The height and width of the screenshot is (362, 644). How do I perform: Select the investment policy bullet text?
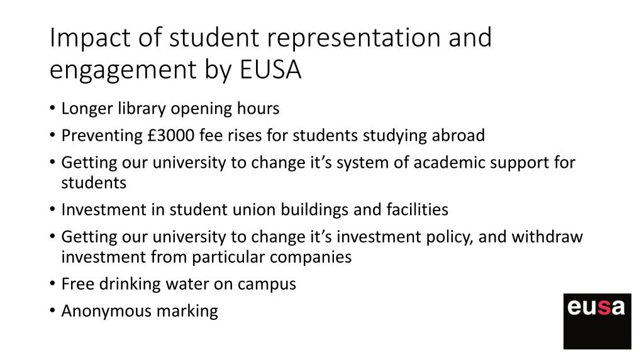[x=322, y=246]
